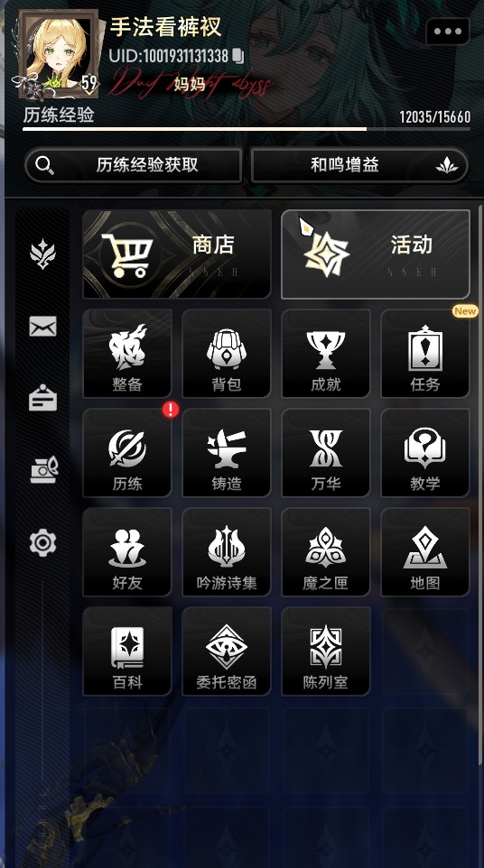
Task: Click the 历练 training icon with alert
Action: [127, 453]
